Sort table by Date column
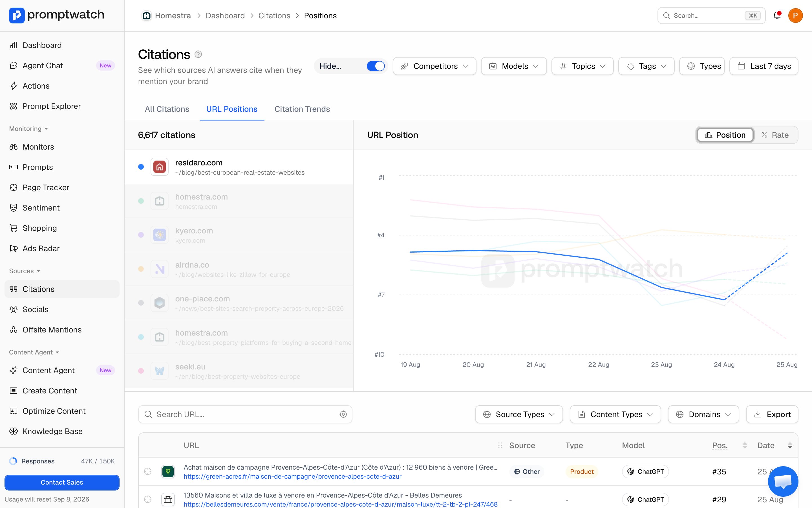Screen dimensions: 812x508 [x=775, y=446]
